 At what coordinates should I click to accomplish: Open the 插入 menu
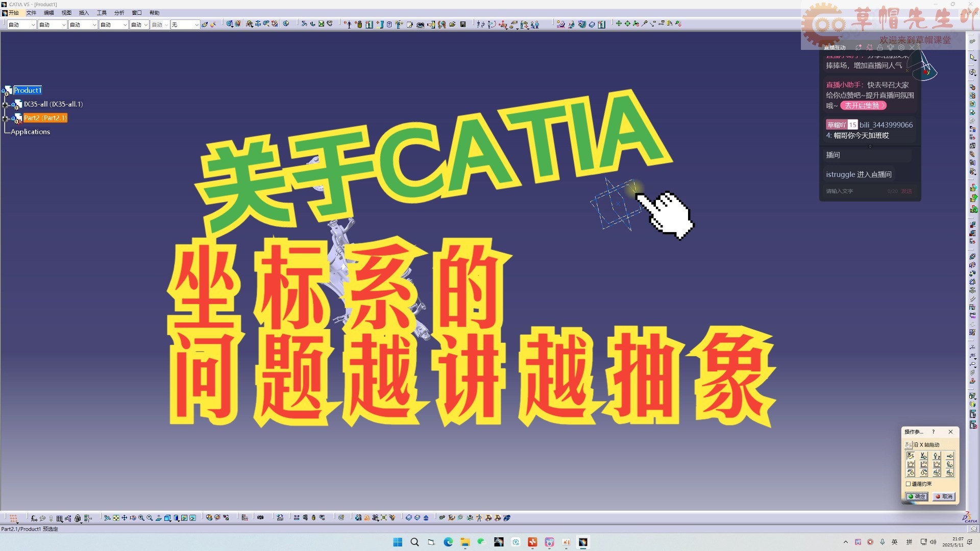coord(84,13)
